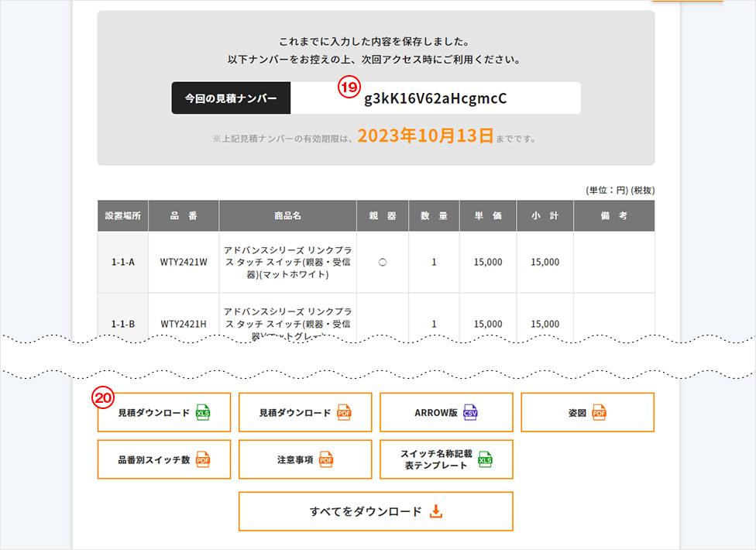756x550 pixels.
Task: Click the 品番 column header
Action: (x=184, y=216)
